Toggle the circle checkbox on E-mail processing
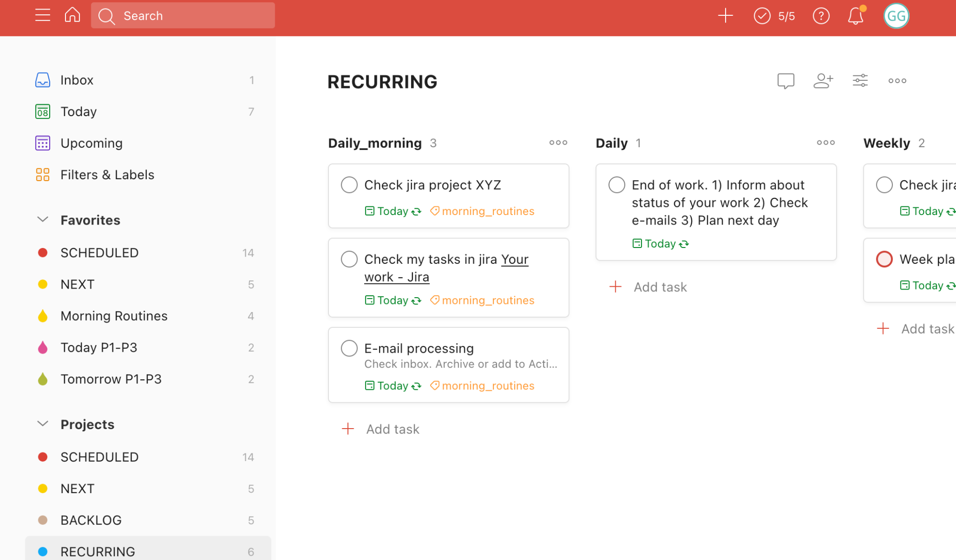Screen dimensions: 956x560 (x=350, y=347)
